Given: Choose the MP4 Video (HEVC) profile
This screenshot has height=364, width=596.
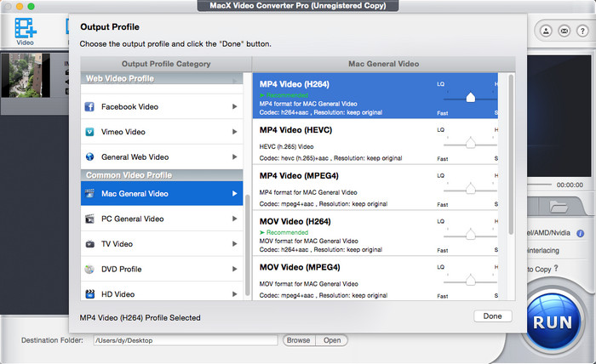Looking at the screenshot, I should (x=375, y=141).
